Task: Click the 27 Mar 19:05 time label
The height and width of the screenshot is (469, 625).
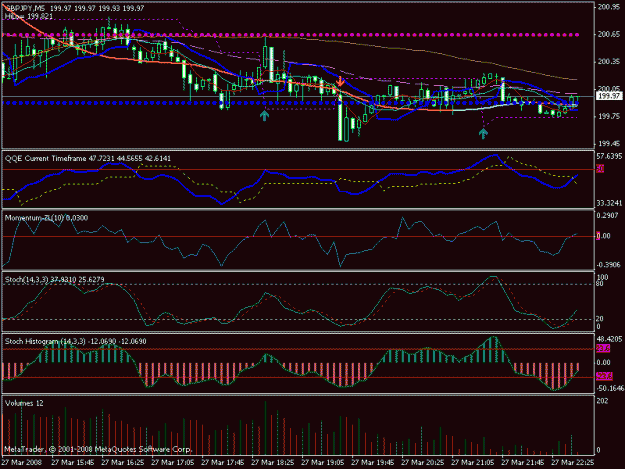Action: point(322,462)
